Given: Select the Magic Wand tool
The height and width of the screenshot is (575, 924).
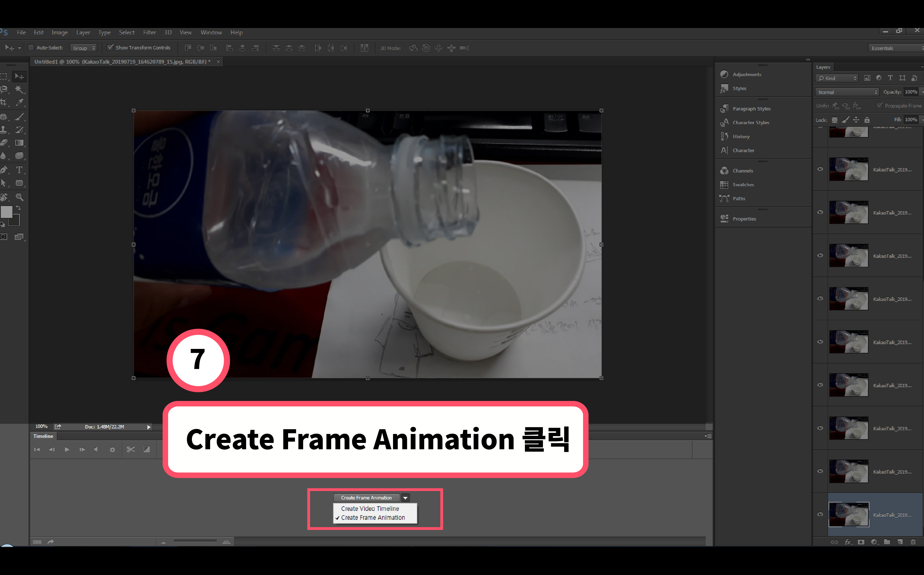Looking at the screenshot, I should [x=19, y=89].
